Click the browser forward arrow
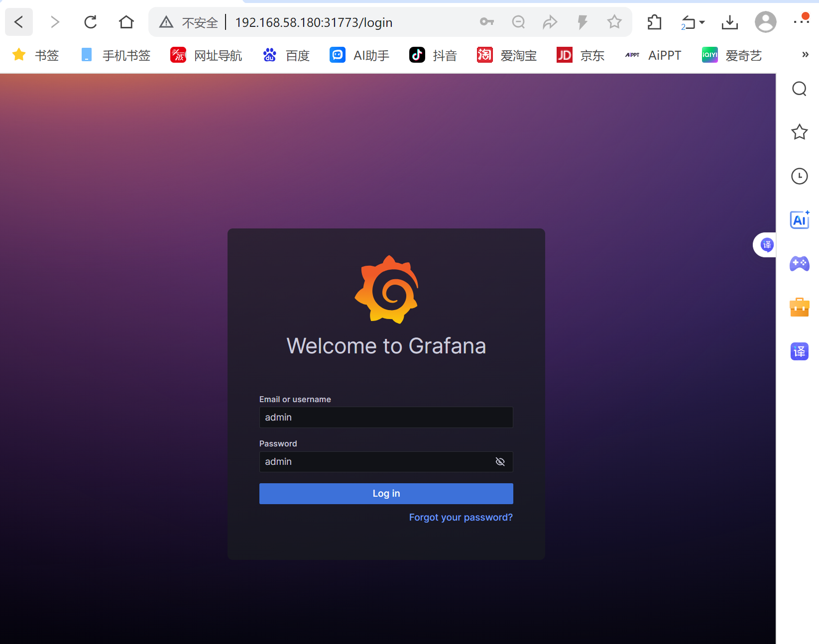The image size is (819, 644). (x=55, y=22)
